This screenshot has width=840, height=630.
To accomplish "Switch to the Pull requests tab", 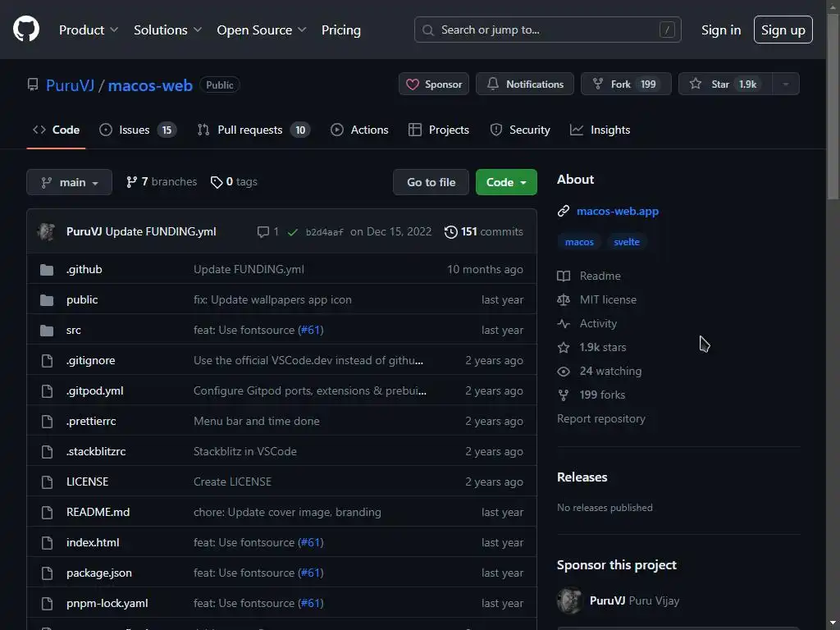I will (x=254, y=130).
